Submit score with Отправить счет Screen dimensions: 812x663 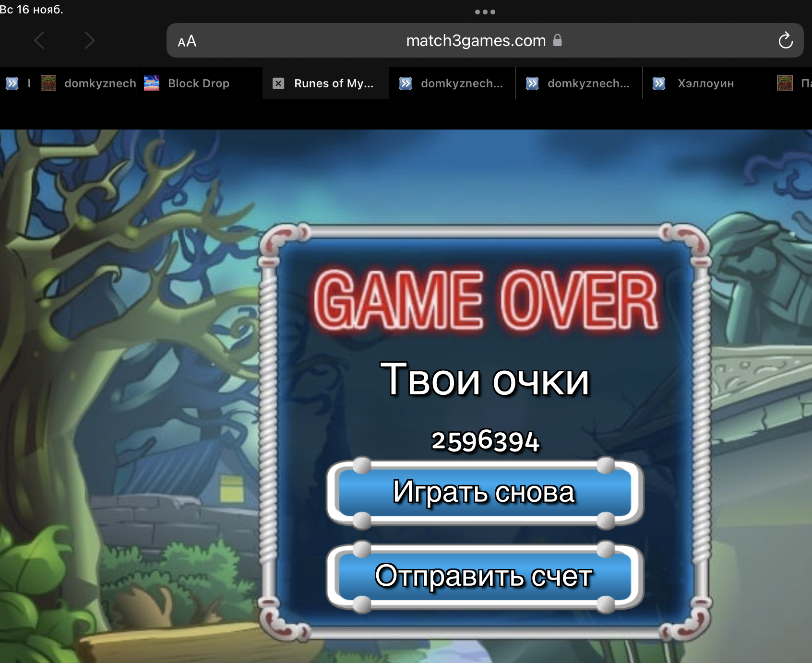point(485,576)
